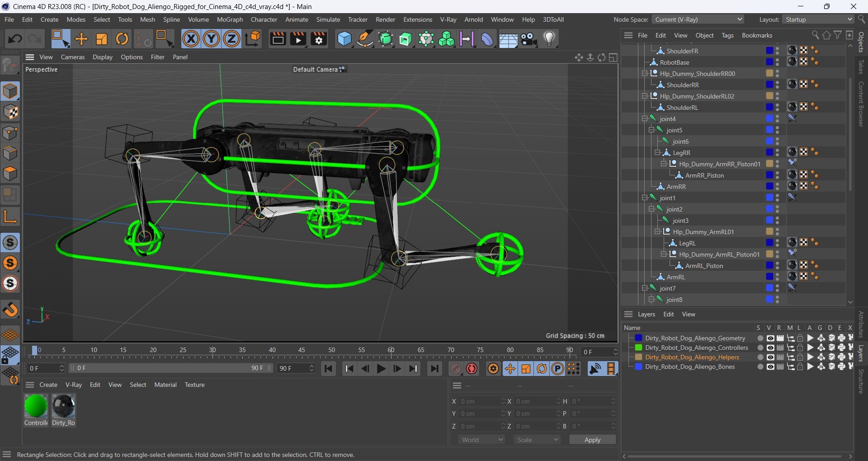868x461 pixels.
Task: Collapse the joint1 hierarchy node
Action: [x=645, y=198]
